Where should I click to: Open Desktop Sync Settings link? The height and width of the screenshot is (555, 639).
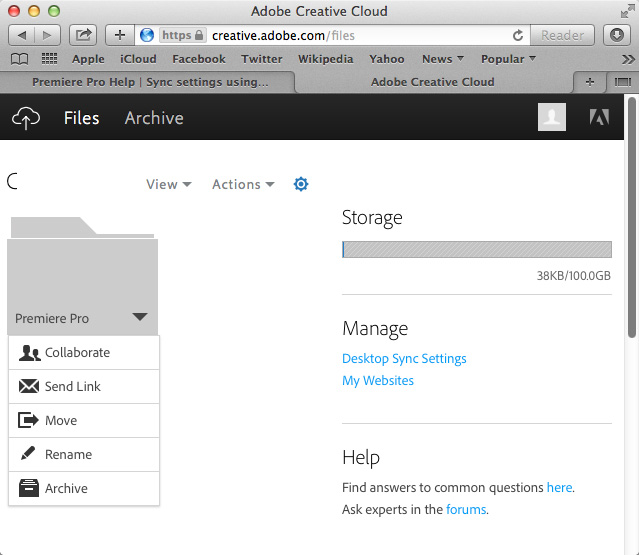pyautogui.click(x=404, y=359)
